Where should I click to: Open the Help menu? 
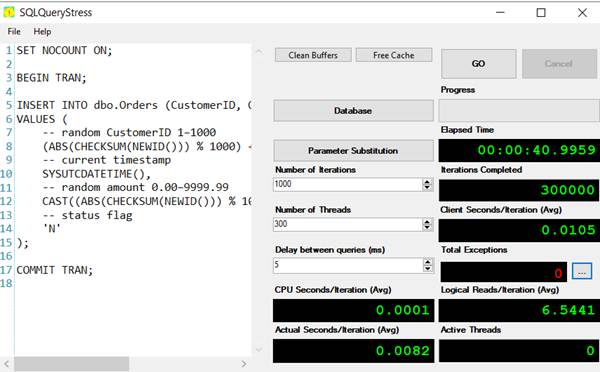coord(42,31)
